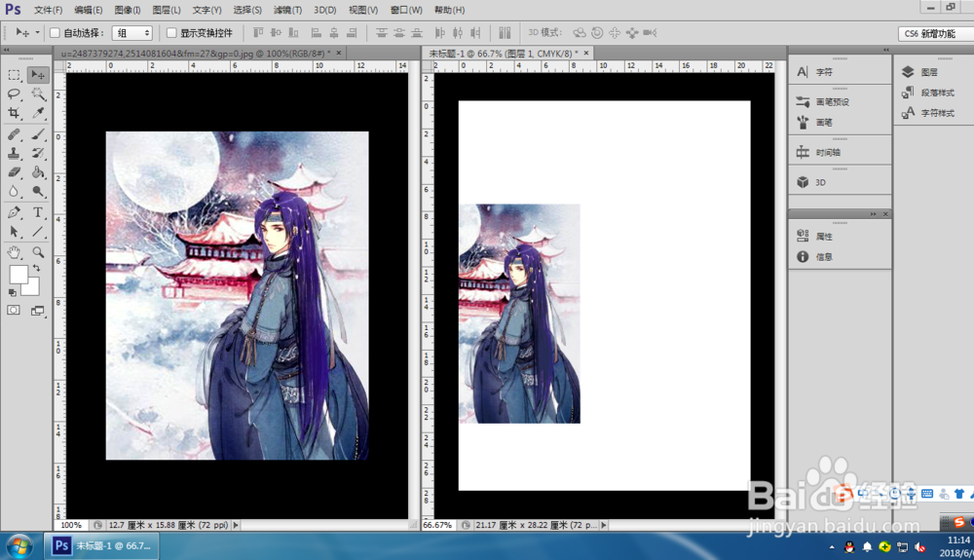Select the Hand tool
This screenshot has width=974, height=560.
click(x=14, y=252)
